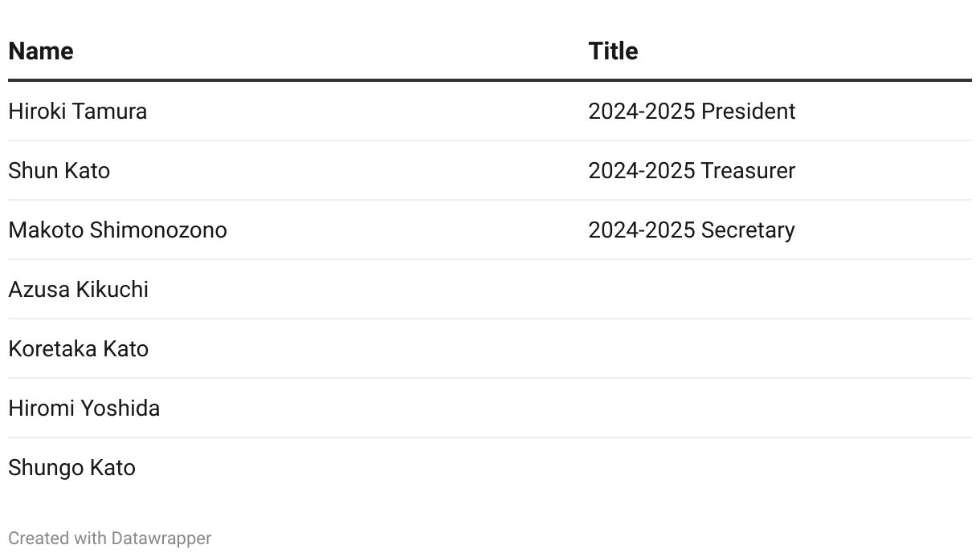Select the Hiromi Yoshida row
980x557 pixels.
pyautogui.click(x=490, y=408)
